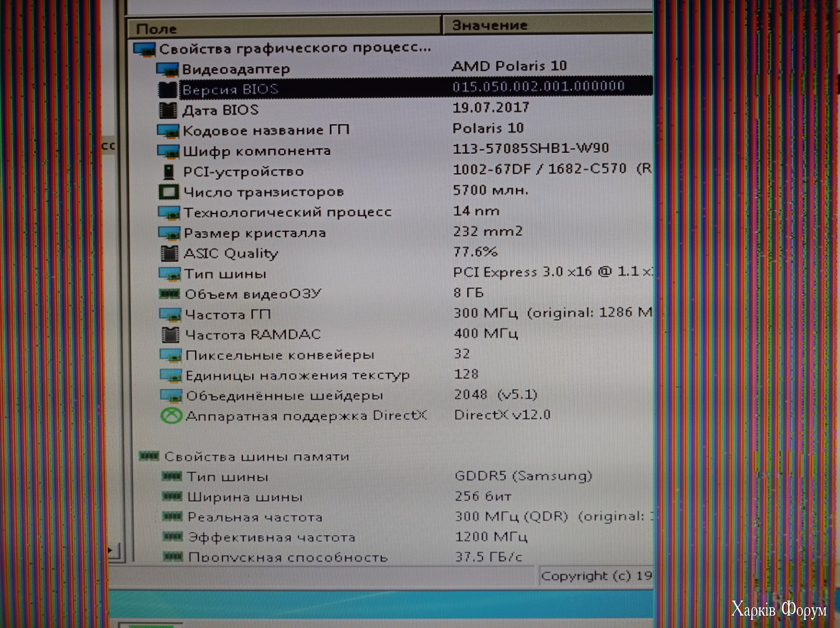Select the Объединённые шейдеры row
The image size is (840, 628).
click(x=284, y=396)
